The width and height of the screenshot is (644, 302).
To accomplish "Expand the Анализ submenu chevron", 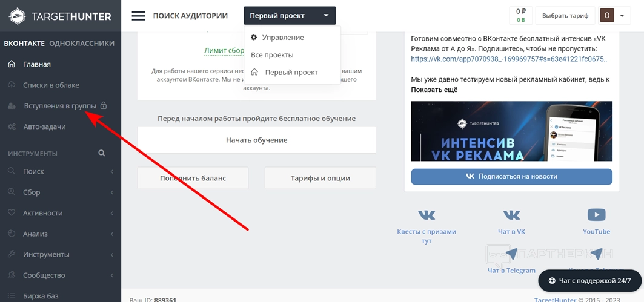I will point(111,234).
